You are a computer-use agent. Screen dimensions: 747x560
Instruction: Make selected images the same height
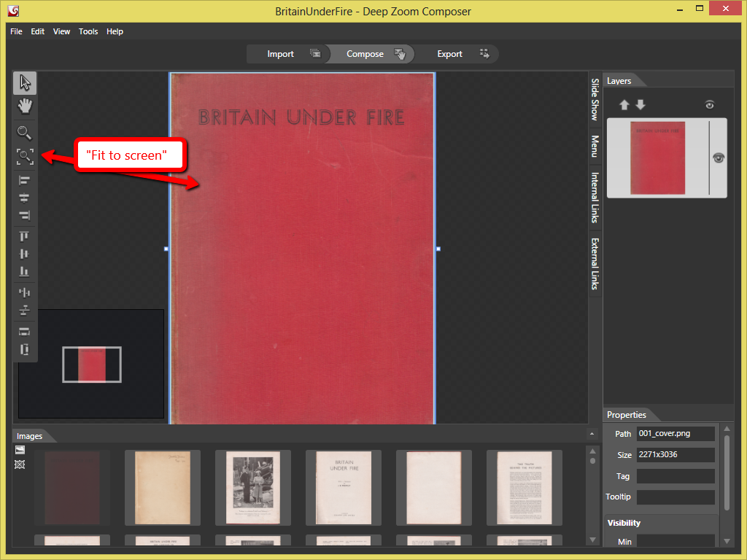pos(24,349)
